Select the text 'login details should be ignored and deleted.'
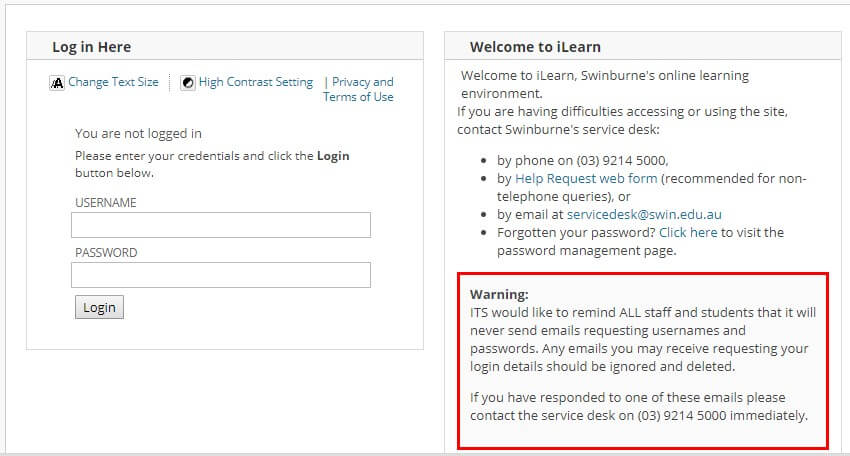This screenshot has width=850, height=456. 602,367
